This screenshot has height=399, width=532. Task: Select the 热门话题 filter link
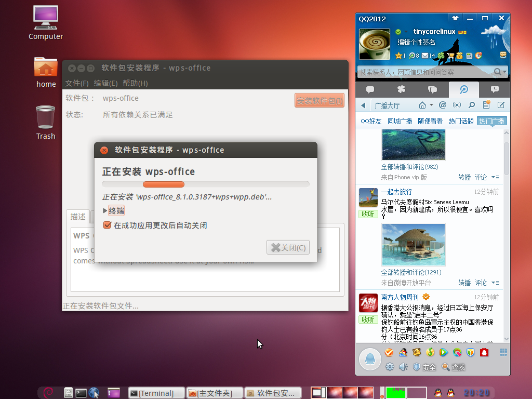pos(461,121)
